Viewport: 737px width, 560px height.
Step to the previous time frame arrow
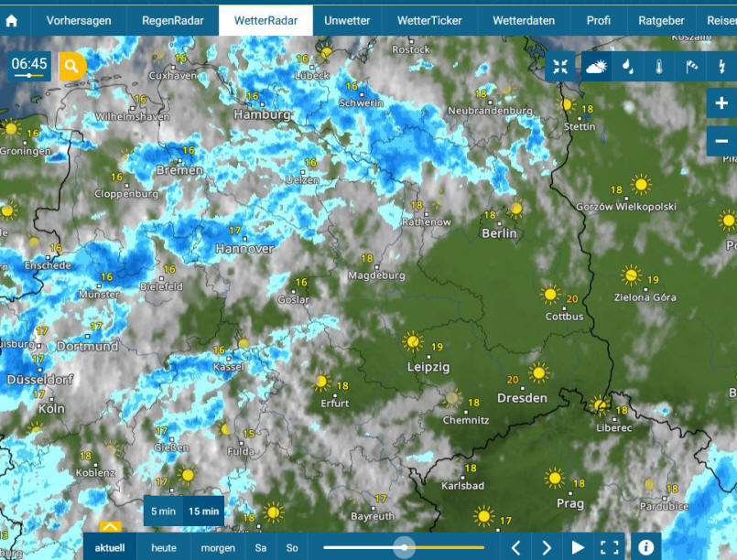[515, 547]
